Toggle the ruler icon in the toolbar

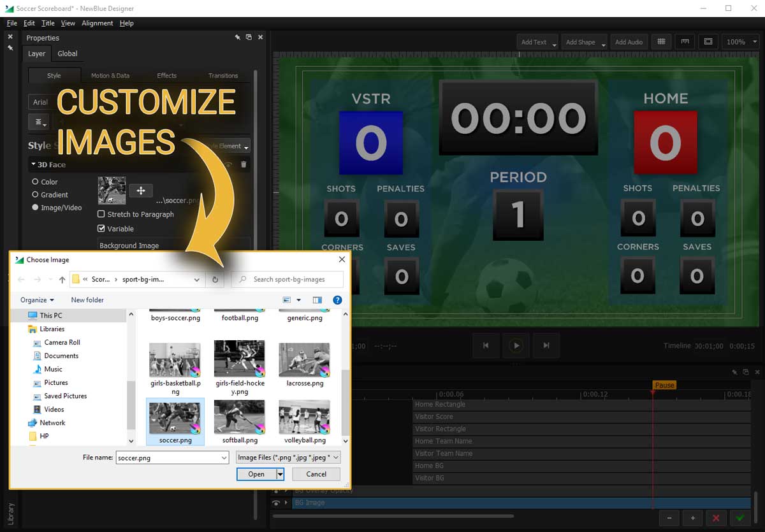tap(685, 41)
